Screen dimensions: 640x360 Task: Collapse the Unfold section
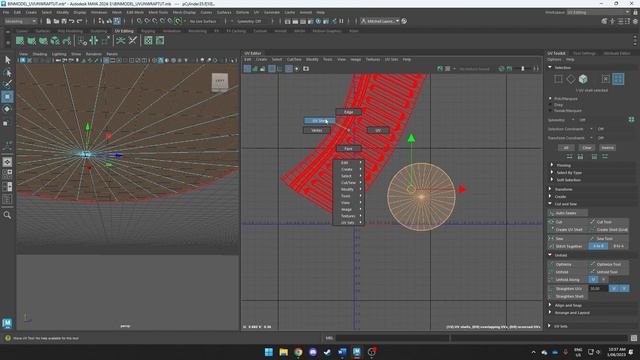[x=550, y=255]
